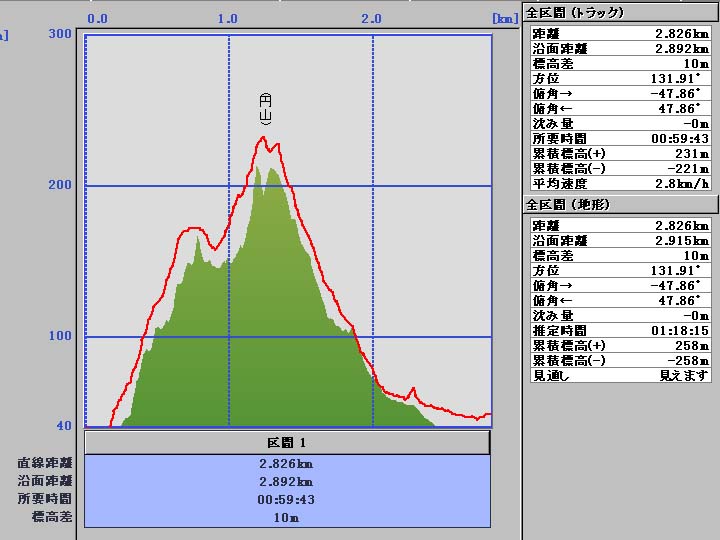This screenshot has width=720, height=540.
Task: Click the 100 elevation axis label
Action: point(60,336)
